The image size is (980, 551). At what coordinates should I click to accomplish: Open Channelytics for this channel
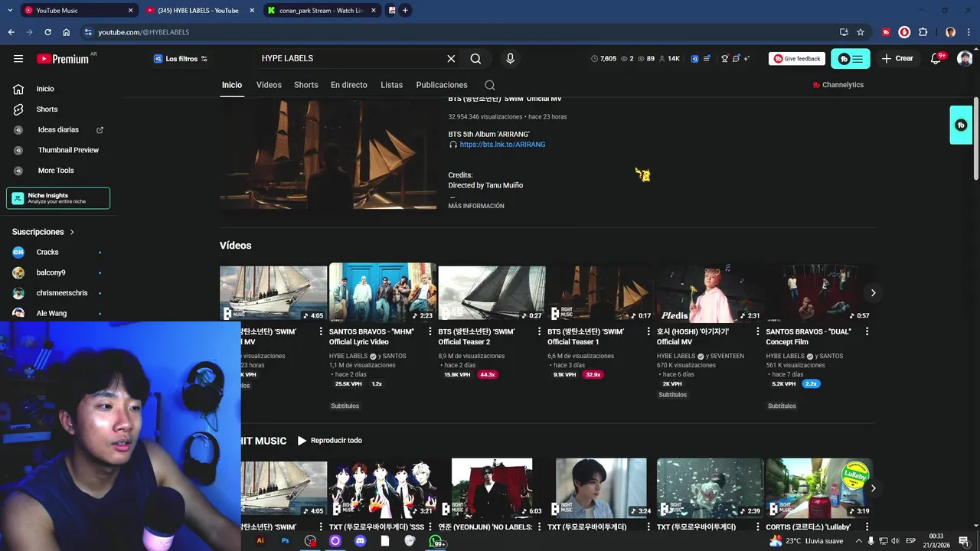pos(838,85)
